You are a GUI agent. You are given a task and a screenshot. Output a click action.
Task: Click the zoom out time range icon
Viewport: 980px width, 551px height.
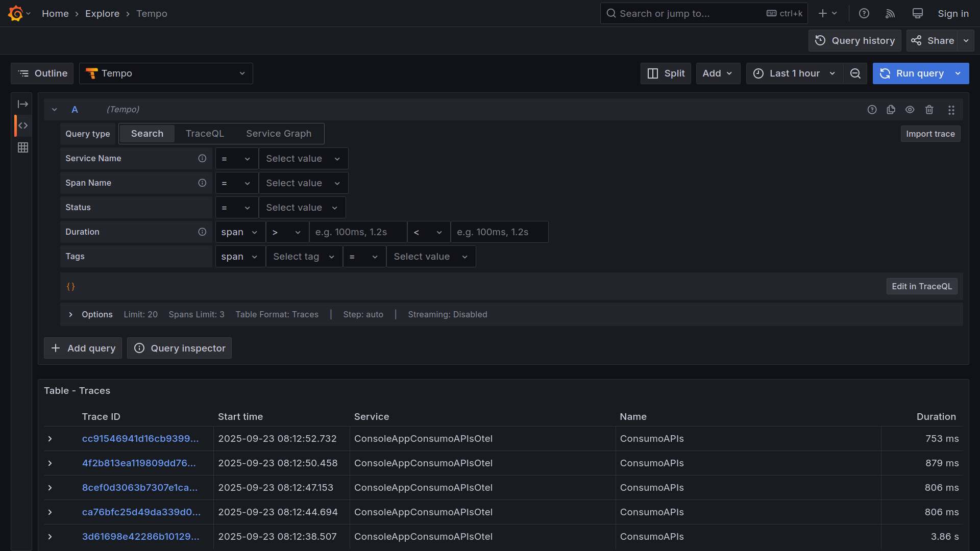click(855, 73)
